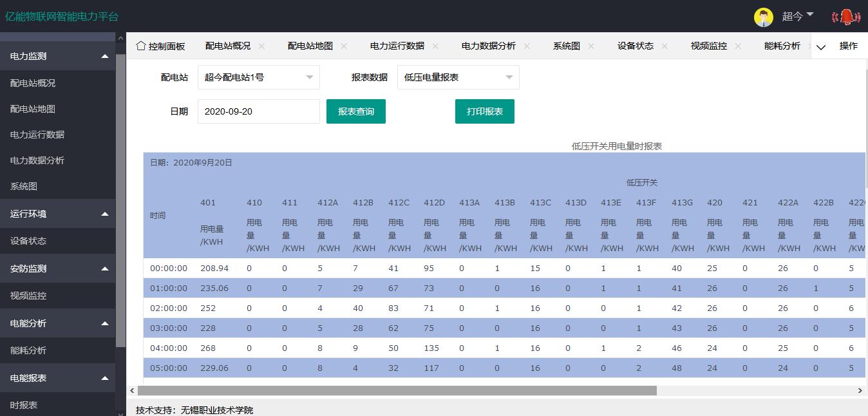Viewport: 868px width, 416px height.
Task: Expand the tab overflow chevron
Action: (x=821, y=47)
